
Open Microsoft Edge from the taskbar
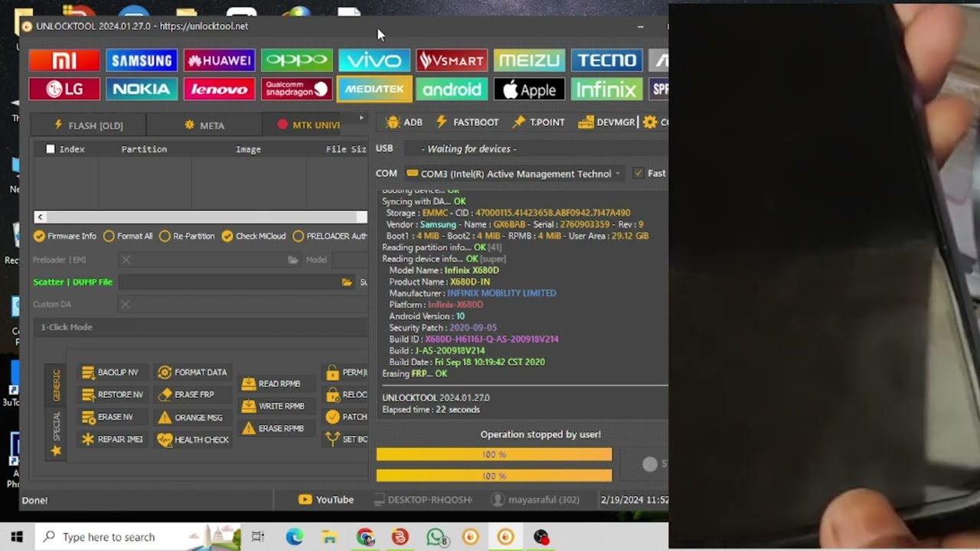point(295,537)
